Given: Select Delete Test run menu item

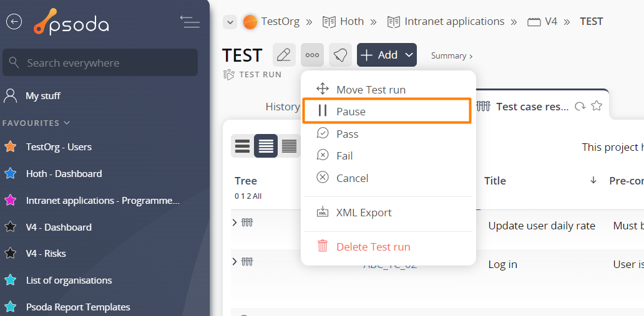Looking at the screenshot, I should pyautogui.click(x=389, y=247).
